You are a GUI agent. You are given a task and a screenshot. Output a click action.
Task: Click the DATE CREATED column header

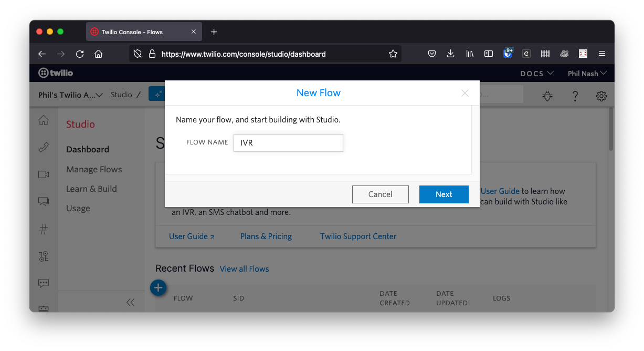pyautogui.click(x=395, y=298)
